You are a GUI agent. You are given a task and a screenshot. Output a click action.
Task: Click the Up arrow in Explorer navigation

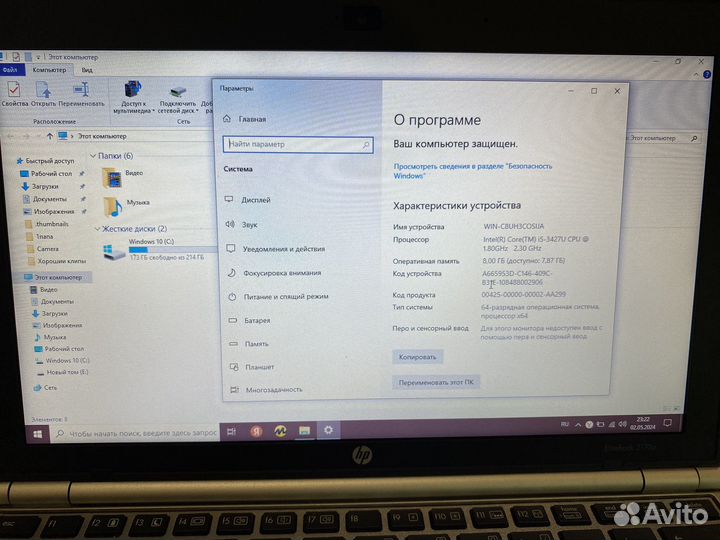(50, 136)
